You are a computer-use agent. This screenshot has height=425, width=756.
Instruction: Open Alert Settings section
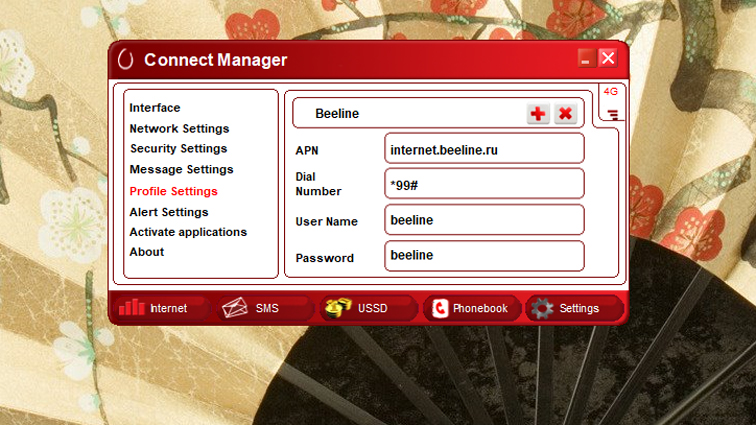(x=169, y=212)
